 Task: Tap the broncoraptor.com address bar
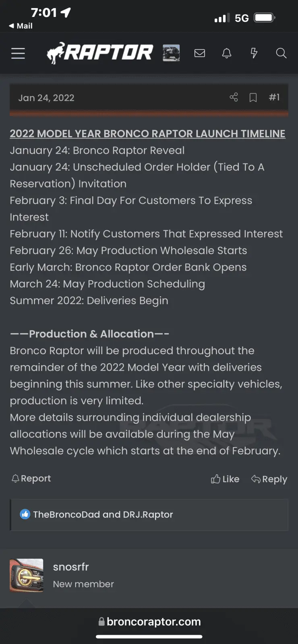click(x=149, y=621)
